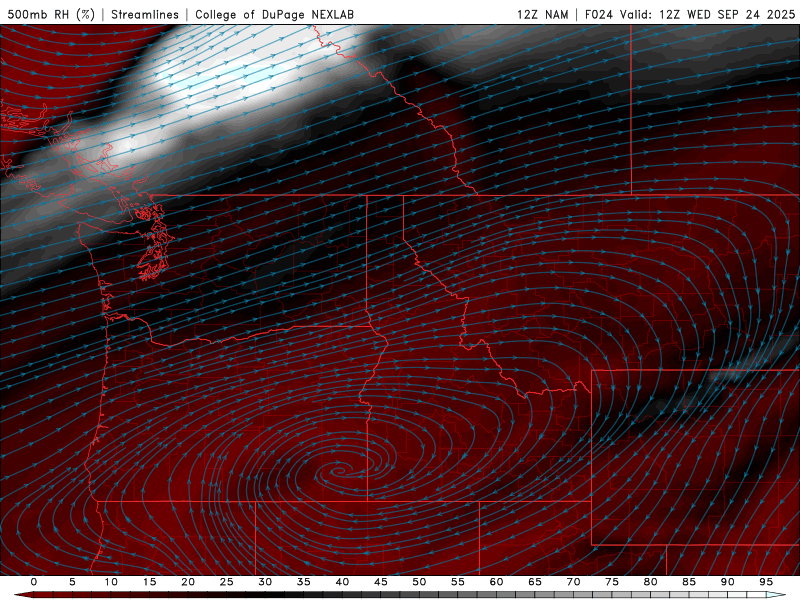This screenshot has width=800, height=600.
Task: Click the "70" colorbar scale label
Action: (x=573, y=582)
